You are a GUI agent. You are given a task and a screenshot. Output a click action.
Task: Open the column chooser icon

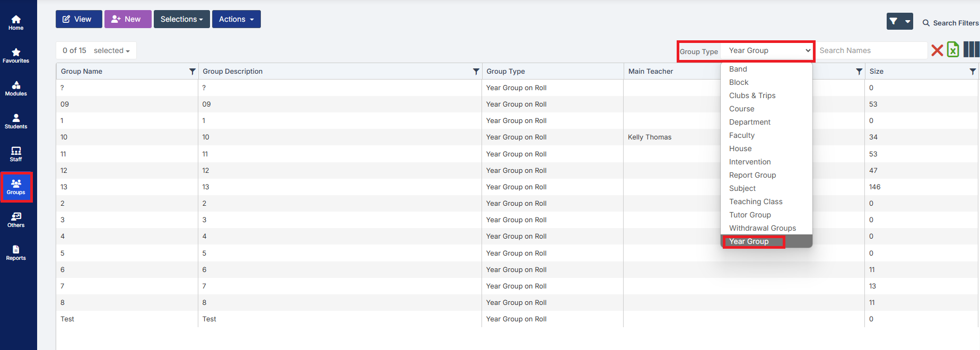coord(971,50)
